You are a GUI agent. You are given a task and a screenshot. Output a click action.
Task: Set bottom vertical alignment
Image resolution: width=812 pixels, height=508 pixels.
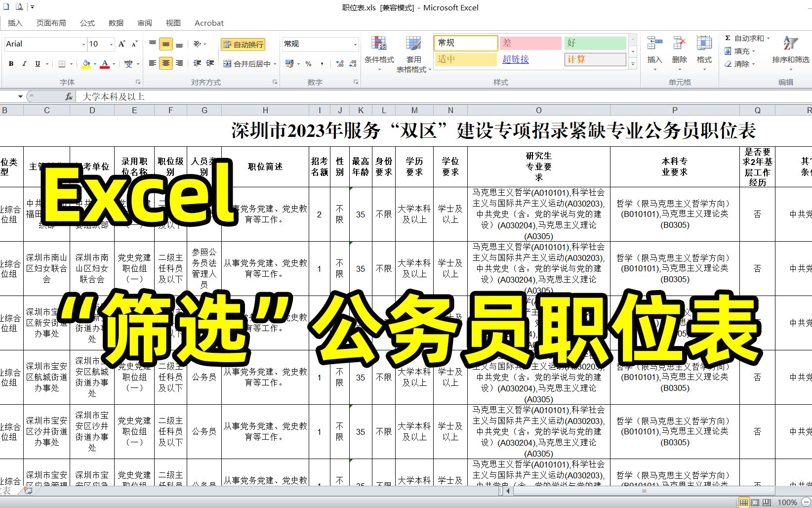click(x=179, y=44)
